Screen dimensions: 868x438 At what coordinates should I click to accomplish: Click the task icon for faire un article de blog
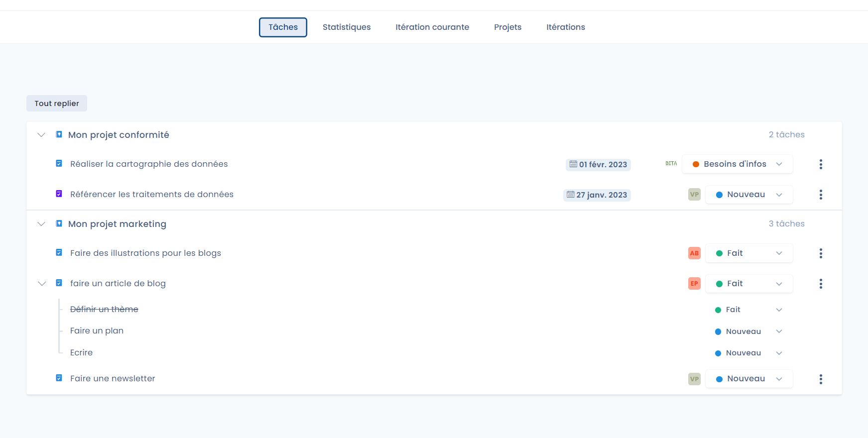[x=59, y=283]
